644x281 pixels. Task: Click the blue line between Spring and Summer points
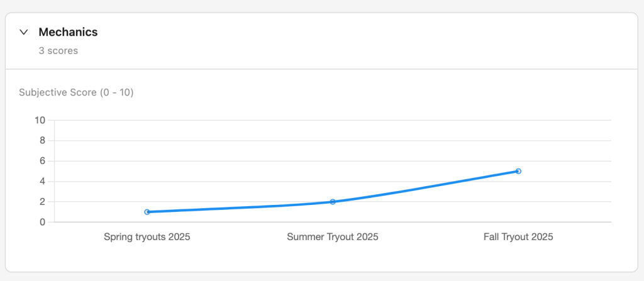239,208
